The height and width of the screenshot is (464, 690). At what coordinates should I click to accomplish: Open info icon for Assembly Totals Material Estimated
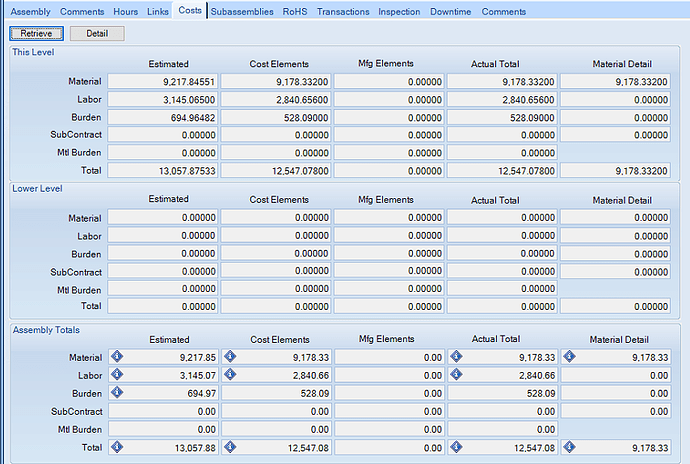117,356
